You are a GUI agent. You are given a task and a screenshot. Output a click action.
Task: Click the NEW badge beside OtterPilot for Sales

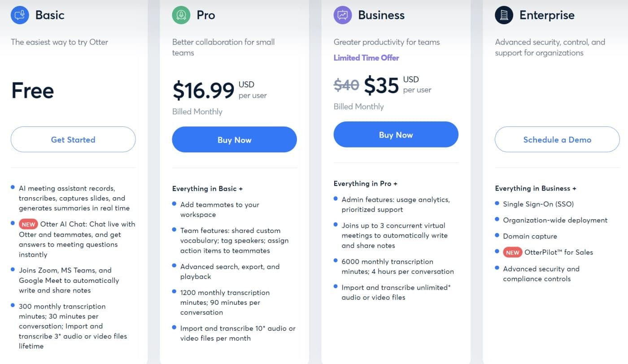click(x=512, y=252)
